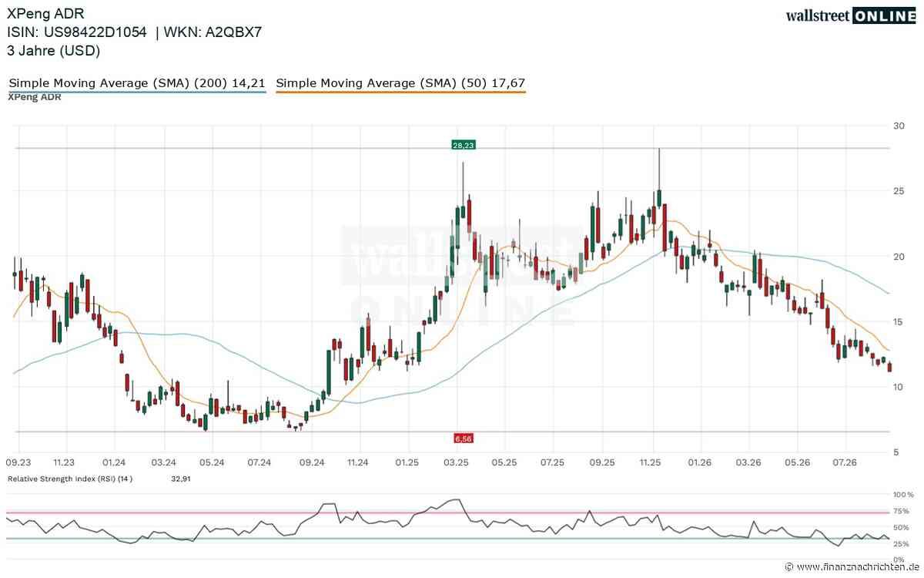924x578 pixels.
Task: Click the RSI value 32,91
Action: pos(180,479)
